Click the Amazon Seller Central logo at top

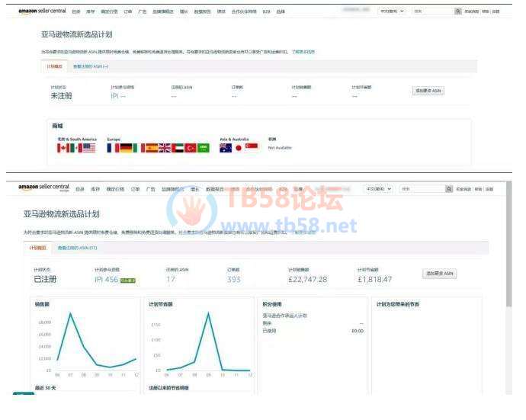coord(43,12)
